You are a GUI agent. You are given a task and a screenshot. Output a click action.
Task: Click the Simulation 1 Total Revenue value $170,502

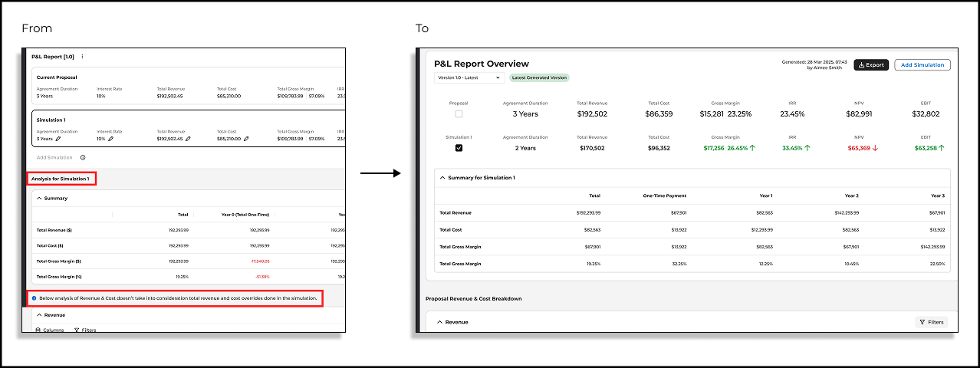click(x=590, y=148)
